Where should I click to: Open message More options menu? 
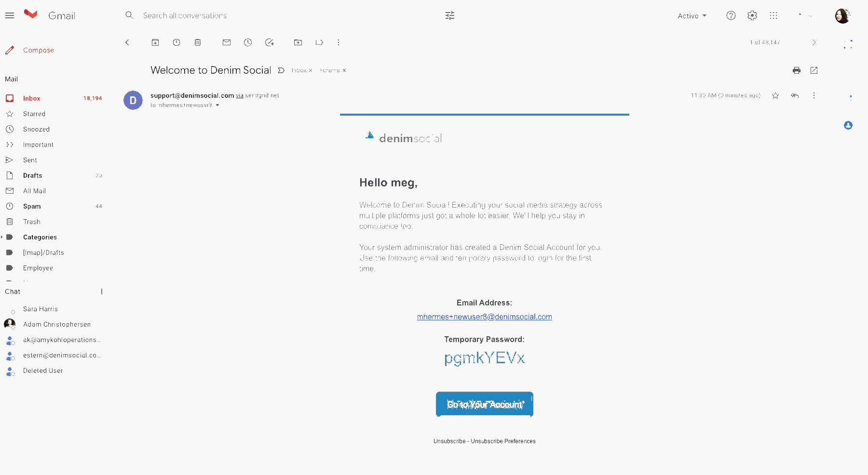pos(814,95)
